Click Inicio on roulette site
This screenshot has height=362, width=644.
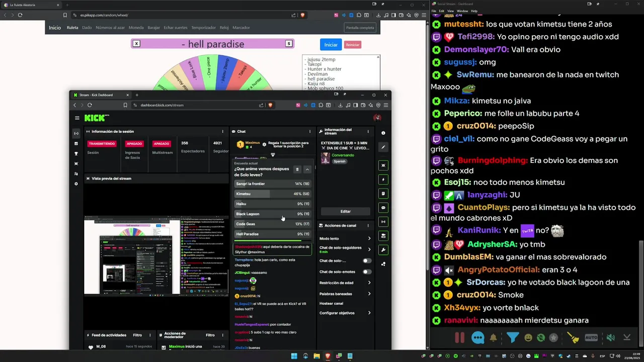(x=55, y=28)
